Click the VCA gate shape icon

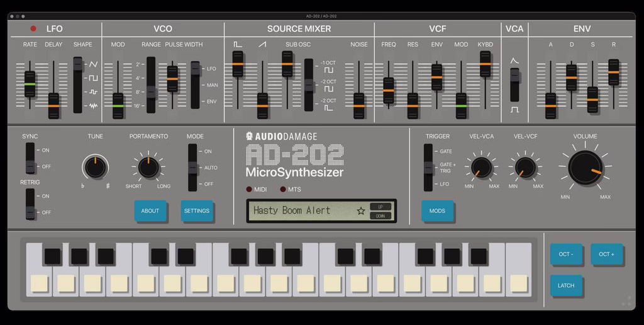(514, 110)
